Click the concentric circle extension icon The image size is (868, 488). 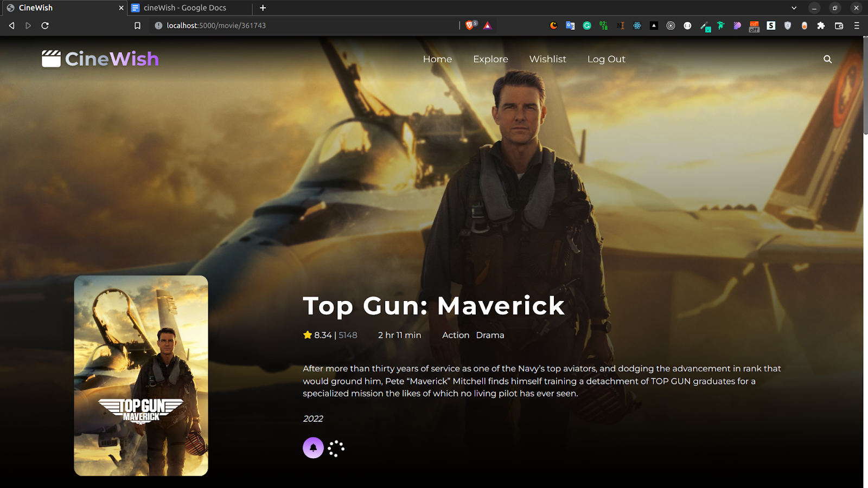[x=671, y=25]
